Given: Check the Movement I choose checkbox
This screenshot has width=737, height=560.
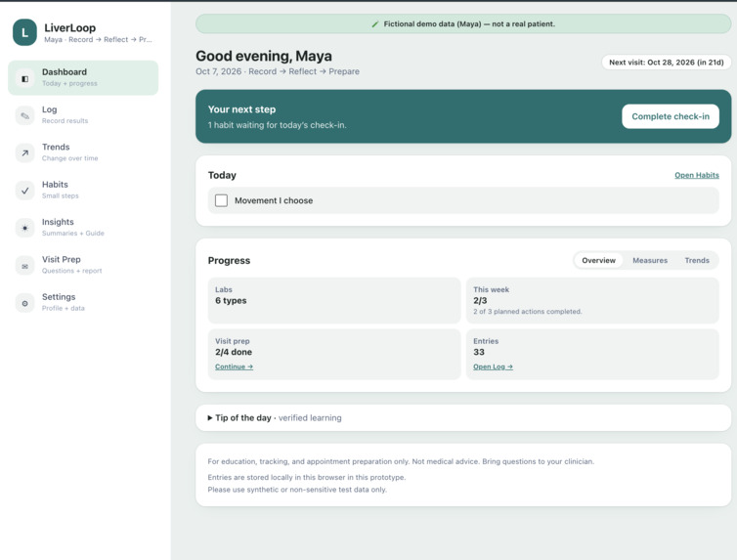Looking at the screenshot, I should coord(221,200).
